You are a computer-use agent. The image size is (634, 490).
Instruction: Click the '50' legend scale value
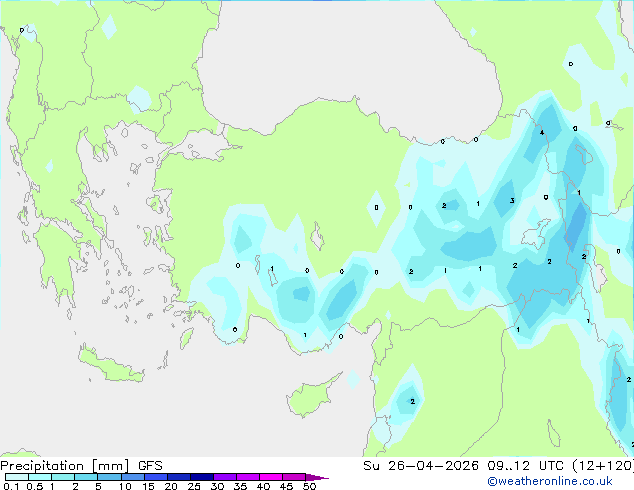[310, 486]
